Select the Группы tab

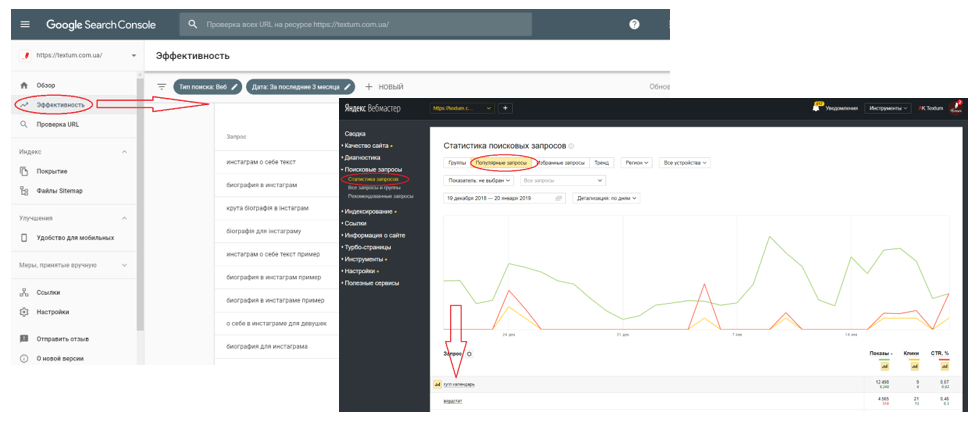click(456, 162)
